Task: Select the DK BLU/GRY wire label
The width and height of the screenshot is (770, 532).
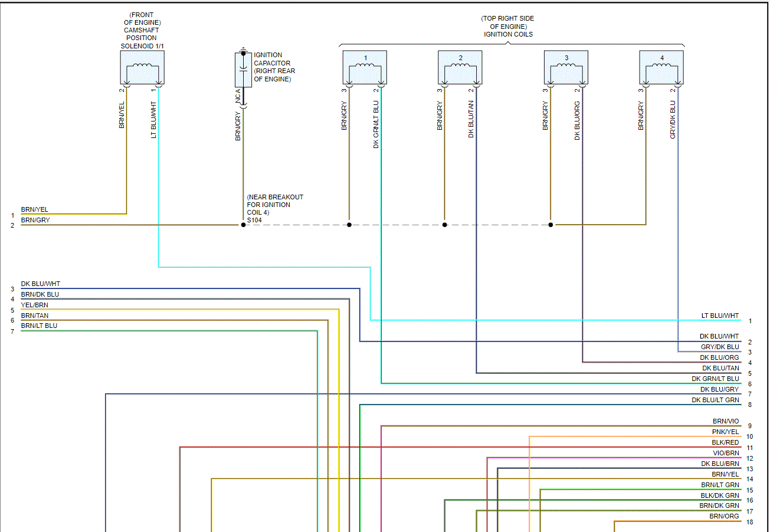Action: pyautogui.click(x=720, y=389)
